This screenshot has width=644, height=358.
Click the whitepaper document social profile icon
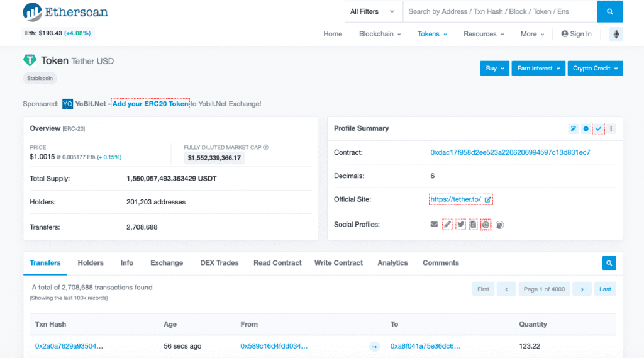click(x=473, y=225)
